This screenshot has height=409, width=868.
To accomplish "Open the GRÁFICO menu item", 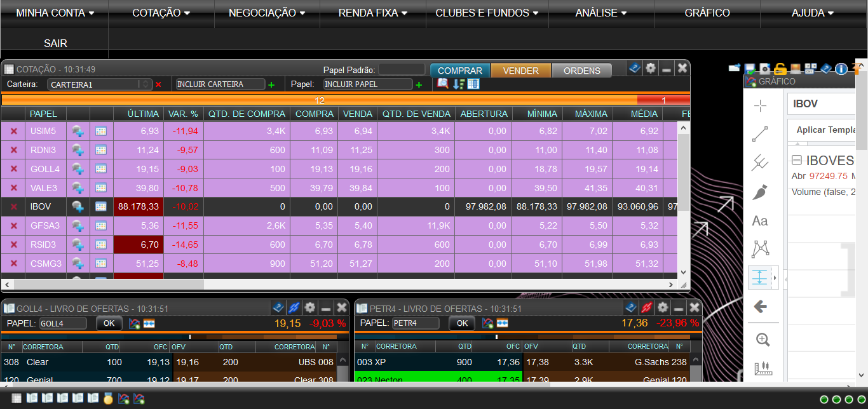I will coord(707,13).
